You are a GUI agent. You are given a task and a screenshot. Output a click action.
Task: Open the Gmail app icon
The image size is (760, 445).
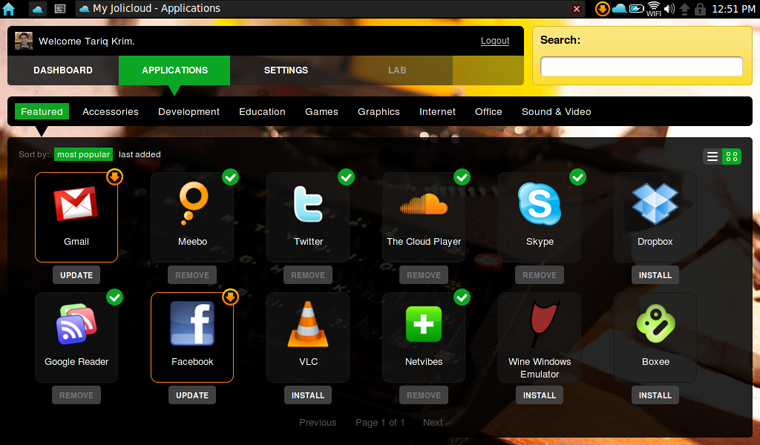point(76,204)
